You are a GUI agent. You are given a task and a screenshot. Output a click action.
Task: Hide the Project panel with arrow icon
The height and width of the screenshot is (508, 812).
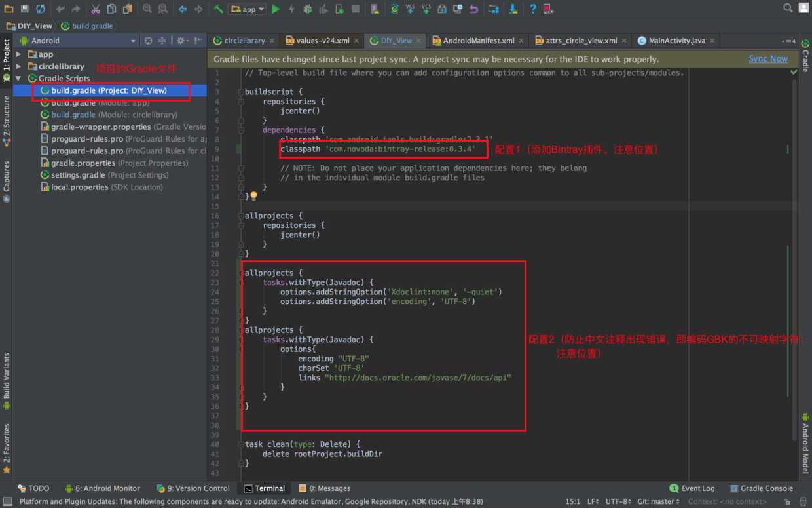click(198, 41)
